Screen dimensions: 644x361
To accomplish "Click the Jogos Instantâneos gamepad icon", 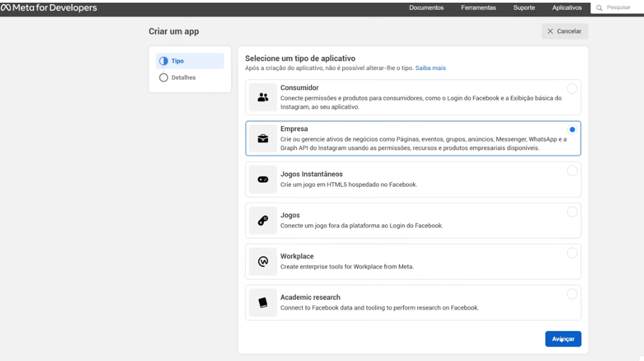I will (x=263, y=179).
